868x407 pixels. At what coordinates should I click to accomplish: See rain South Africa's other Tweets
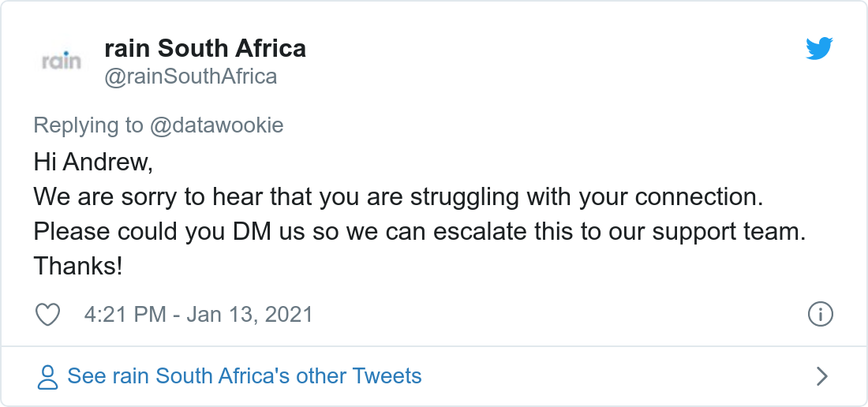(244, 376)
